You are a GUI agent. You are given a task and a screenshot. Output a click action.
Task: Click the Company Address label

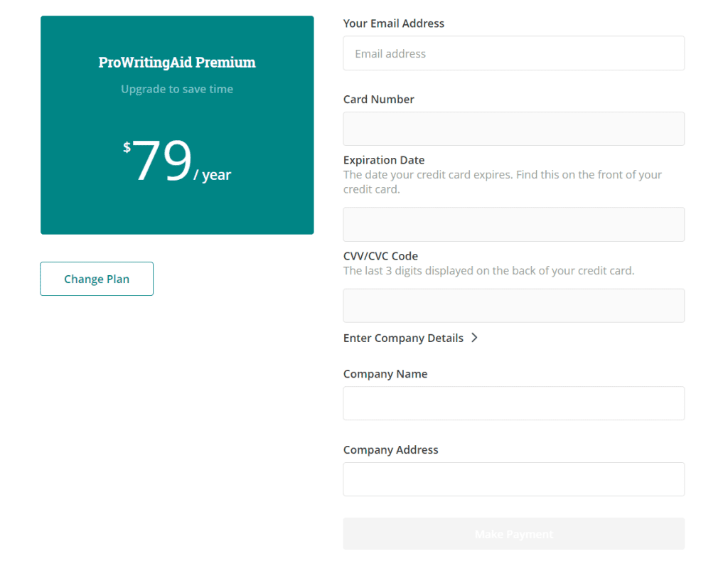pyautogui.click(x=390, y=450)
